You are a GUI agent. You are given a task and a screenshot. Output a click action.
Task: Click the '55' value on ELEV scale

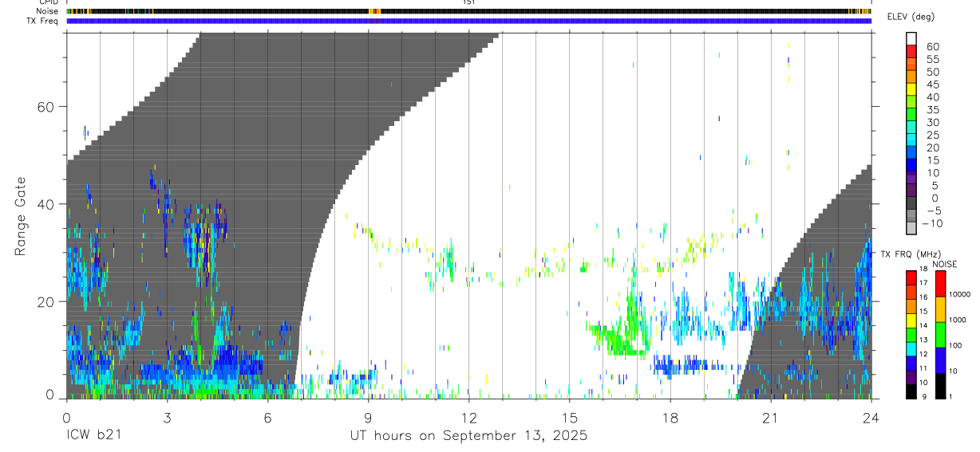pyautogui.click(x=932, y=60)
